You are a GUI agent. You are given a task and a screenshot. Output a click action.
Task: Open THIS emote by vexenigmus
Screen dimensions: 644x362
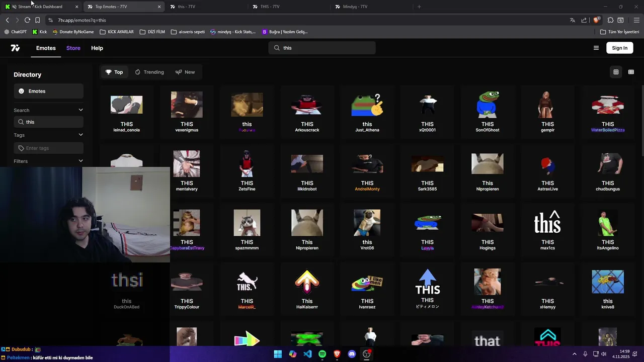click(x=187, y=112)
